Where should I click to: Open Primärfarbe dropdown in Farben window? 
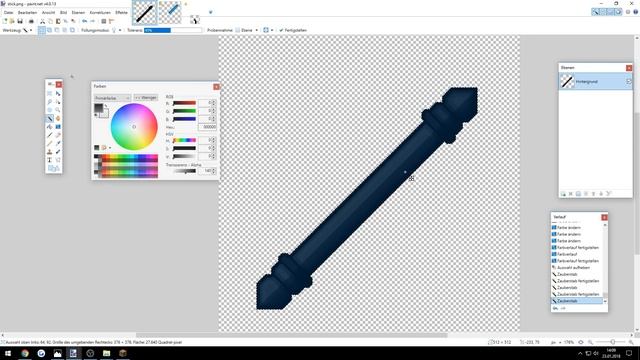(112, 98)
